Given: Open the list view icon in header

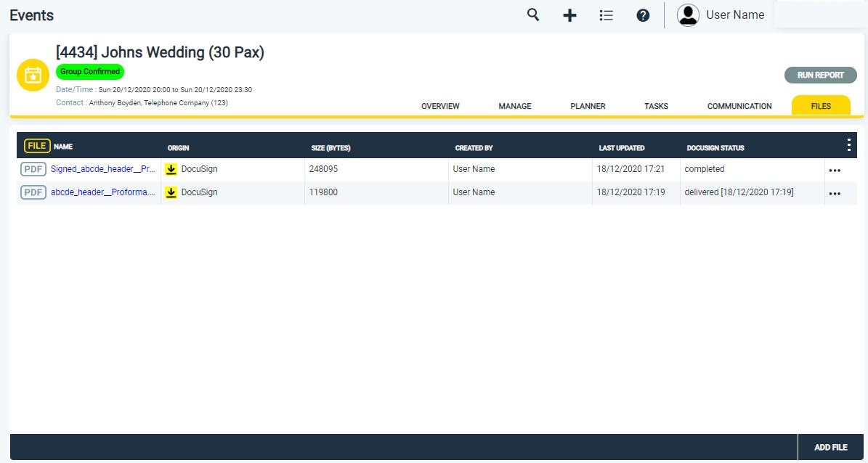Looking at the screenshot, I should [x=607, y=15].
